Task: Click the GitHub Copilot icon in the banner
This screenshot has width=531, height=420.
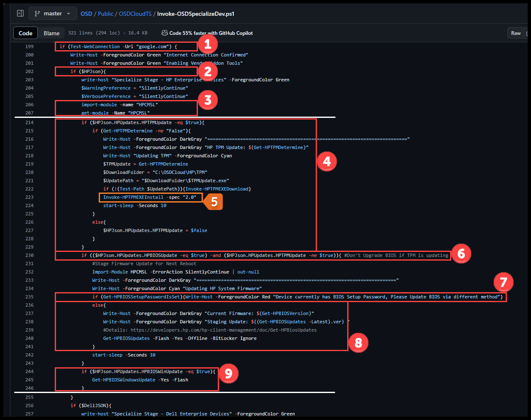Action: pyautogui.click(x=164, y=33)
